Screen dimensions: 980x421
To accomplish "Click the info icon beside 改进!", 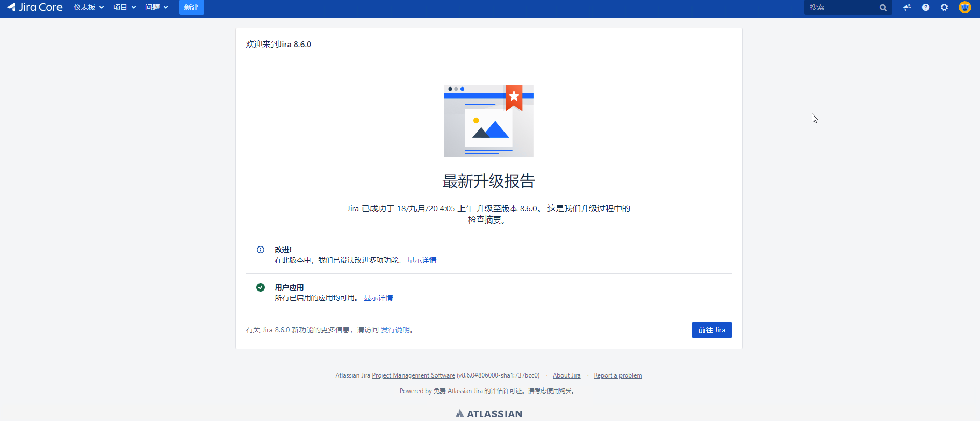I will 261,250.
